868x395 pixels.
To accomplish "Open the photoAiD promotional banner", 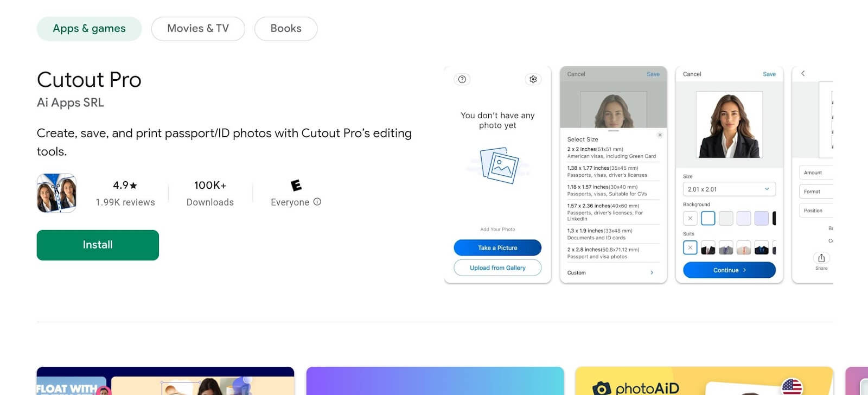I will (704, 381).
